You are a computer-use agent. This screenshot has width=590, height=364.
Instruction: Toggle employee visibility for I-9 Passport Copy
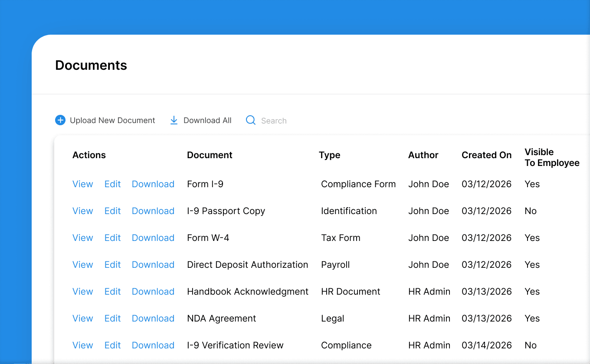[531, 211]
